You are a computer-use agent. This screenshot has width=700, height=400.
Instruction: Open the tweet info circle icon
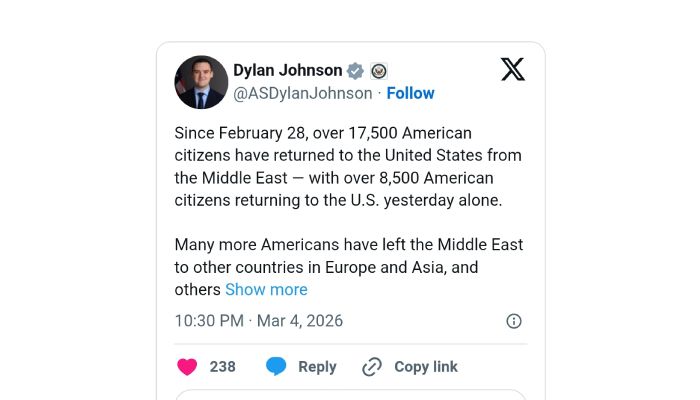tap(514, 321)
